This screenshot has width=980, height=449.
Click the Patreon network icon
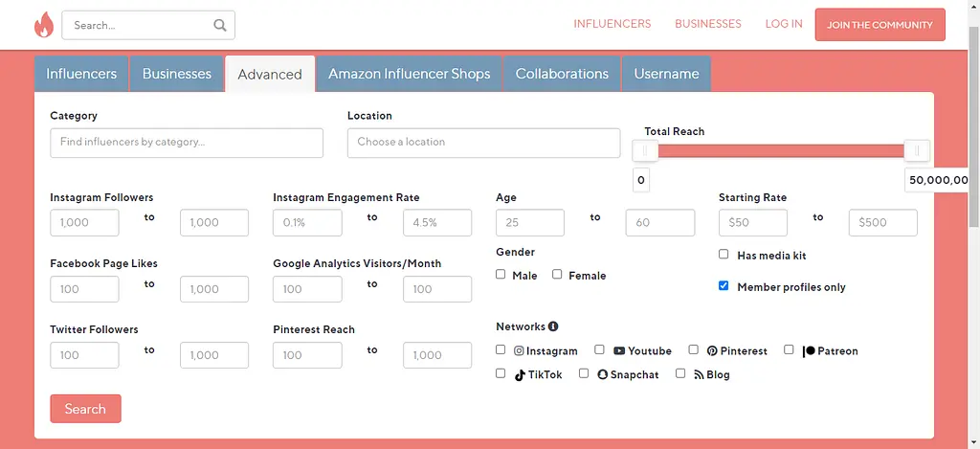tap(809, 351)
